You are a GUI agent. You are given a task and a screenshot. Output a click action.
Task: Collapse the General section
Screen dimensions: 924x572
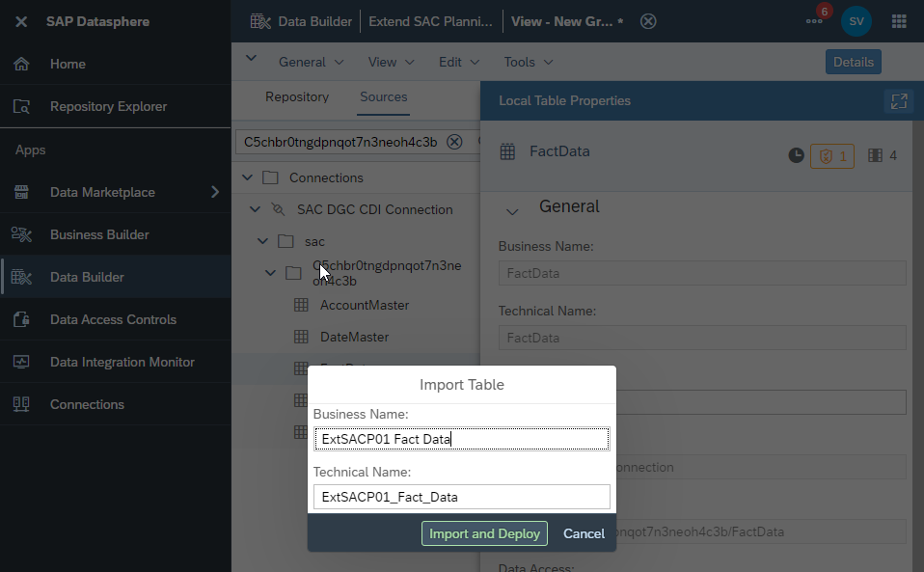coord(512,211)
